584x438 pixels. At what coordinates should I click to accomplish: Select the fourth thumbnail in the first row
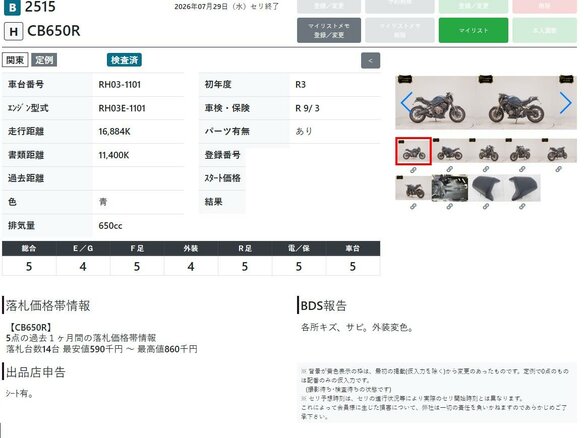[522, 151]
